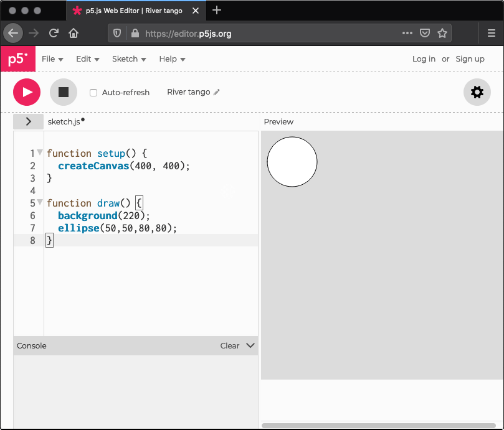Click the River tango sketch name
This screenshot has height=430, width=504.
point(188,92)
